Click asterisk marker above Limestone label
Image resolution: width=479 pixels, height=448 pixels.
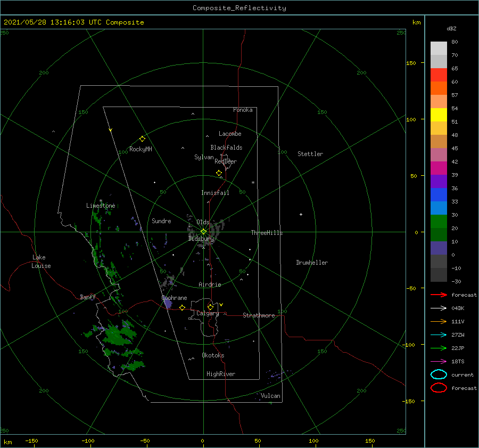tap(101, 201)
